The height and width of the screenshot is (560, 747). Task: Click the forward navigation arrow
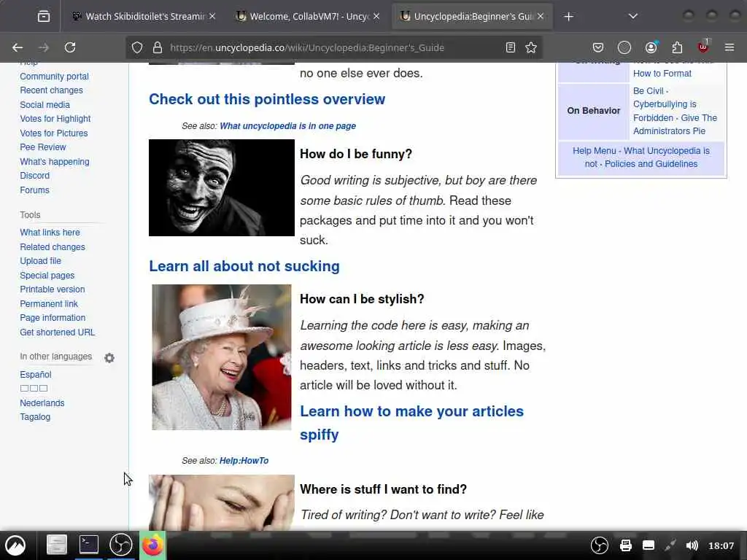click(x=43, y=47)
